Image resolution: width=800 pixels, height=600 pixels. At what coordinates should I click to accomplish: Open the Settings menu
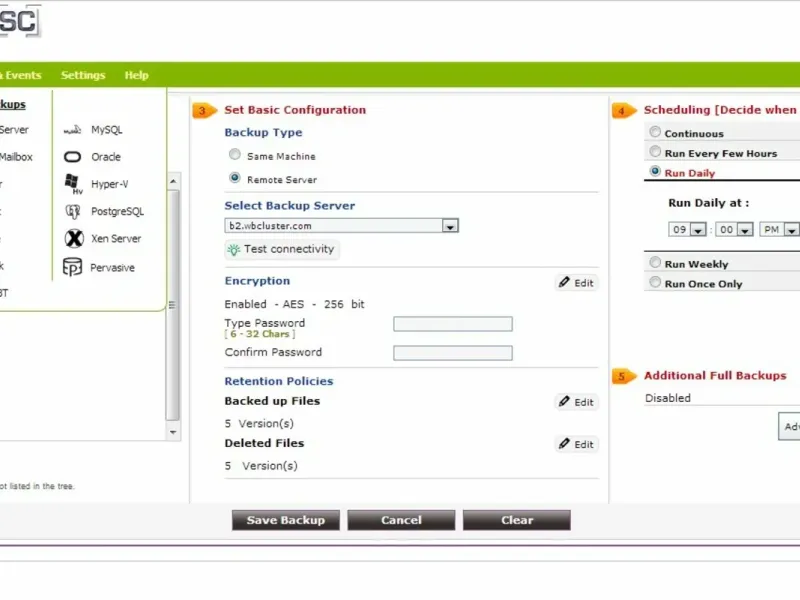tap(83, 75)
